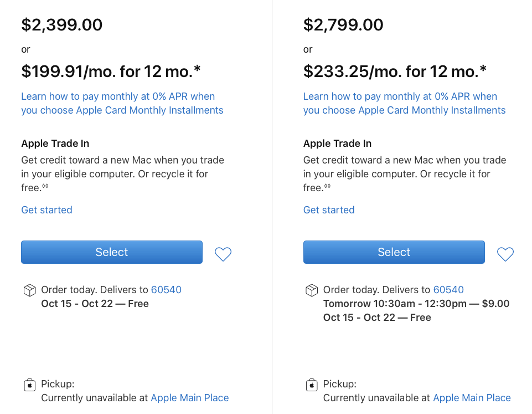Open Apple Main Place store link in left column
The height and width of the screenshot is (414, 532).
coord(189,398)
